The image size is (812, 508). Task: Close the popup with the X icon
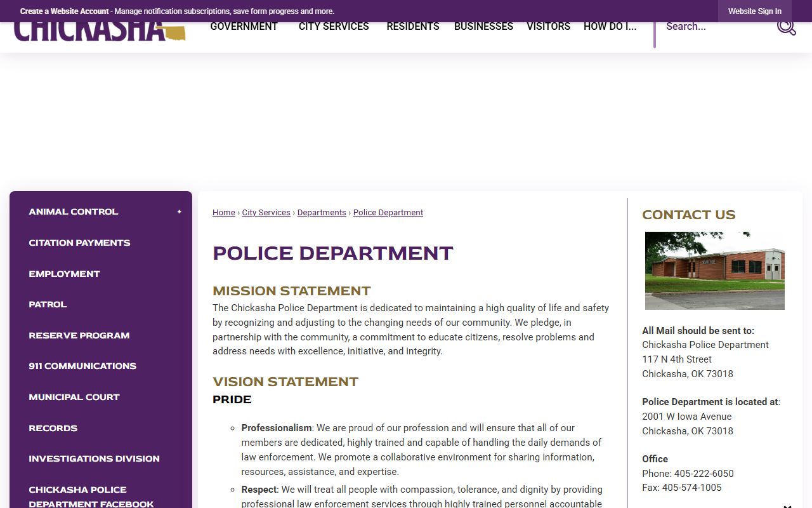pos(787,505)
